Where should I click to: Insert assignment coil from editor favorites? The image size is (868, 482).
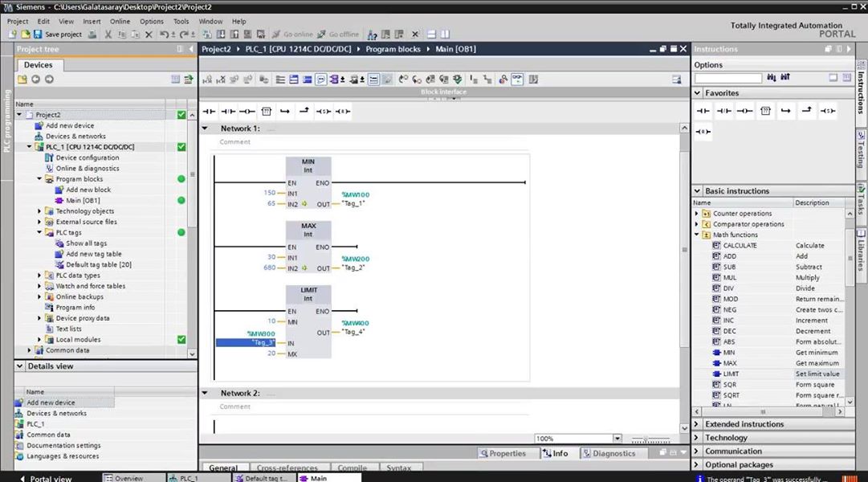(247, 112)
